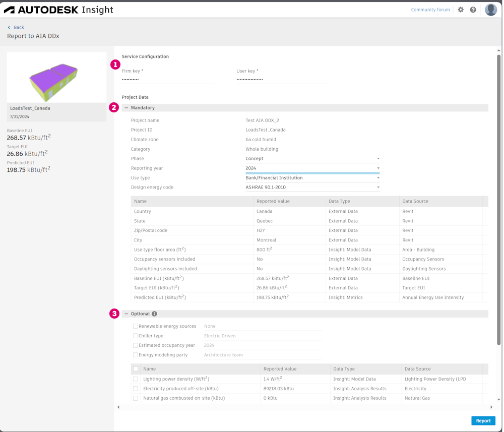Click the Autodesk Insight logo
This screenshot has height=432, width=504.
point(58,10)
